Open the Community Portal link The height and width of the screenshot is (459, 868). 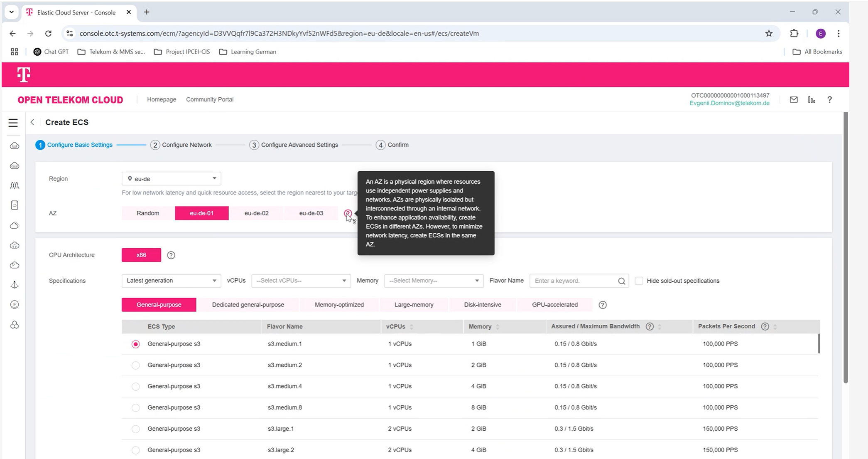[x=210, y=99]
